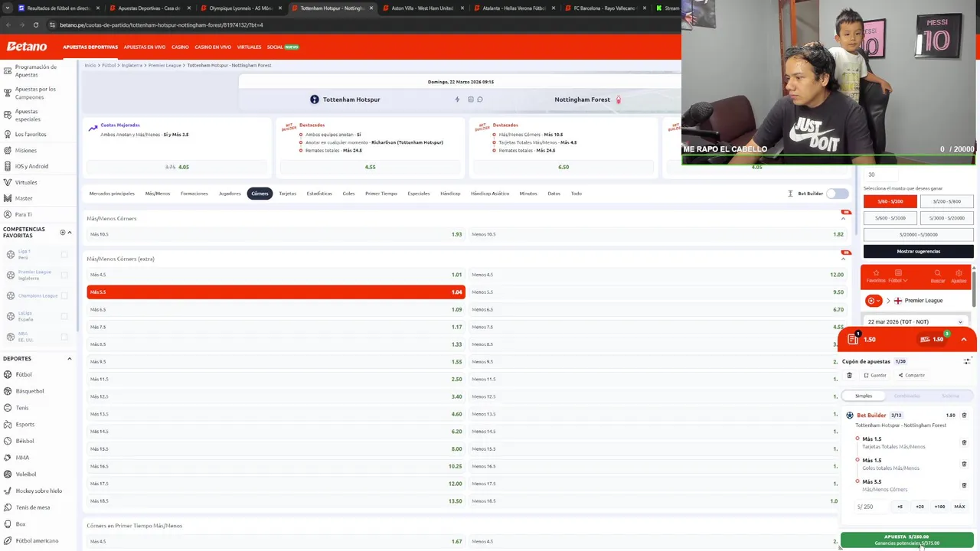Image resolution: width=980 pixels, height=551 pixels.
Task: Switch to the Jugadores market tab
Action: tap(230, 194)
